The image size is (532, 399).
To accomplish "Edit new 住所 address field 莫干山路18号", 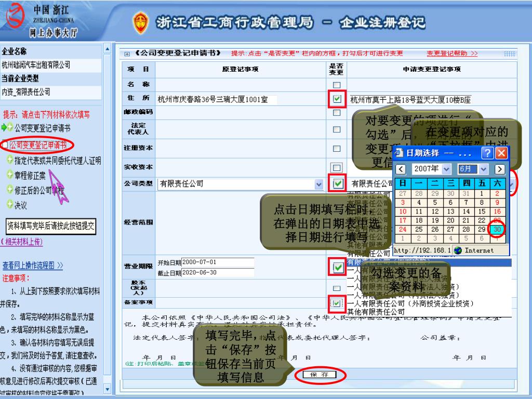I will 410,100.
